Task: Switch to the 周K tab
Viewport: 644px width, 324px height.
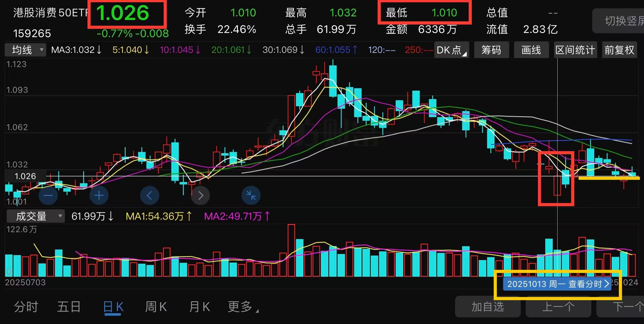Action: 156,307
